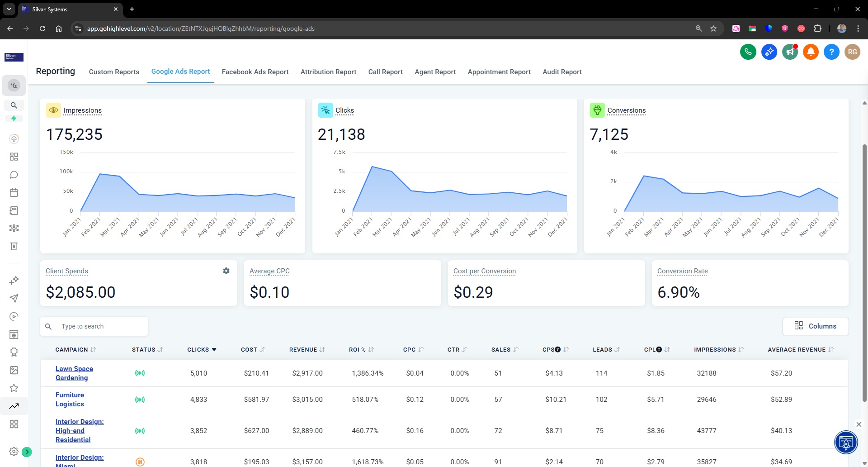Click the blue help question mark icon
868x467 pixels.
(x=831, y=52)
